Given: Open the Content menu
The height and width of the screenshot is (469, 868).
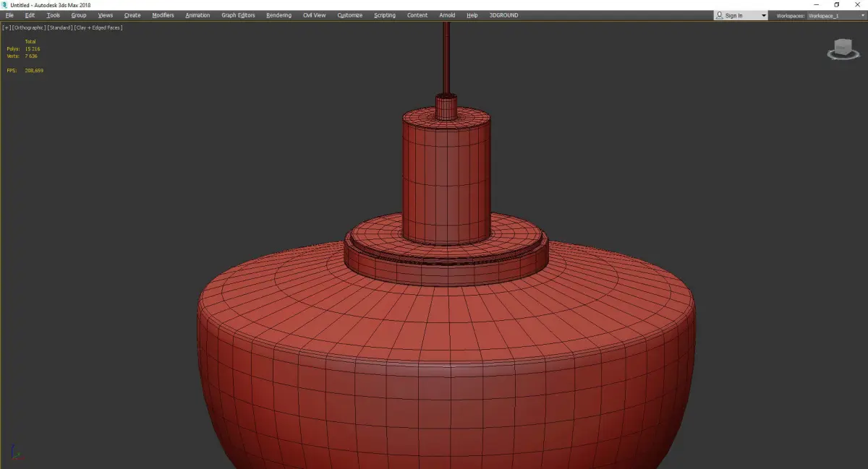Looking at the screenshot, I should (417, 15).
